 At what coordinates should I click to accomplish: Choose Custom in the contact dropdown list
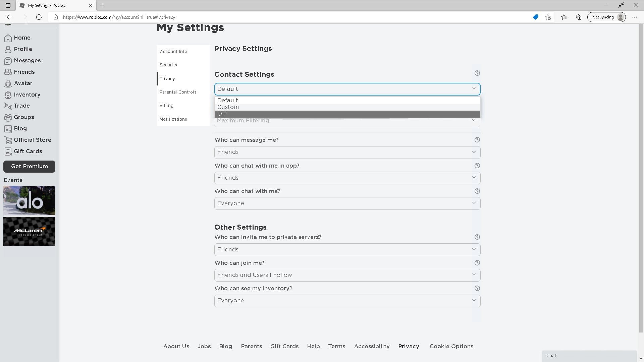pos(347,107)
